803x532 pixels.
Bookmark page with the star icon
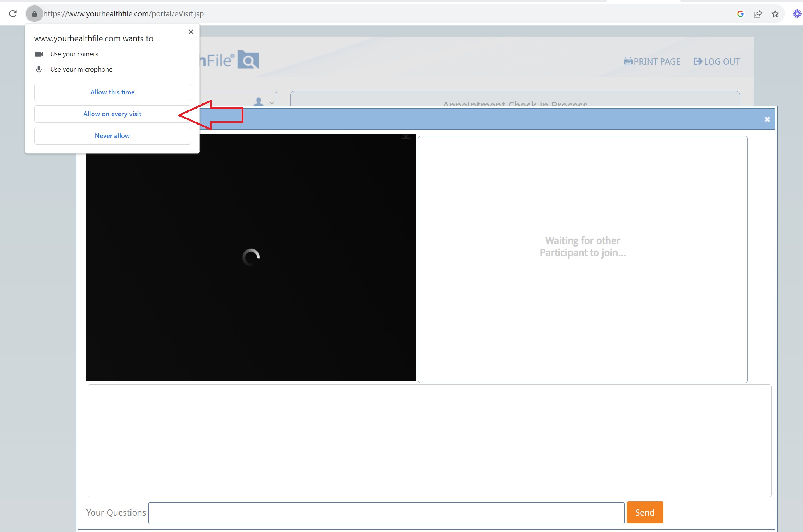(x=775, y=14)
